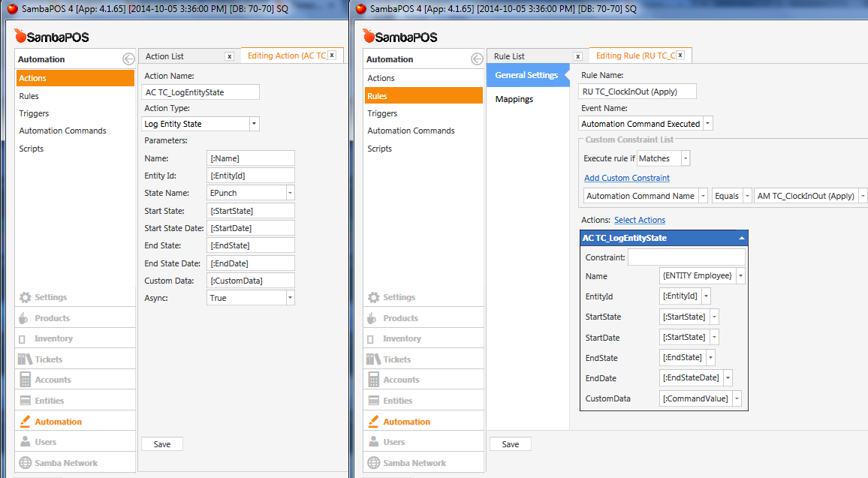
Task: Close the Rule List tab with its x
Action: coord(577,56)
